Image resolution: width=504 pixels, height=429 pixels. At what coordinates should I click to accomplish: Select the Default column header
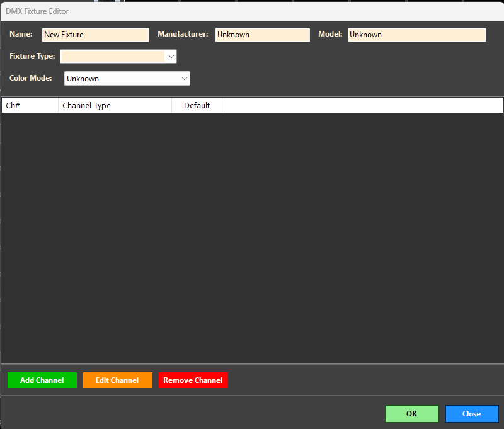[197, 105]
